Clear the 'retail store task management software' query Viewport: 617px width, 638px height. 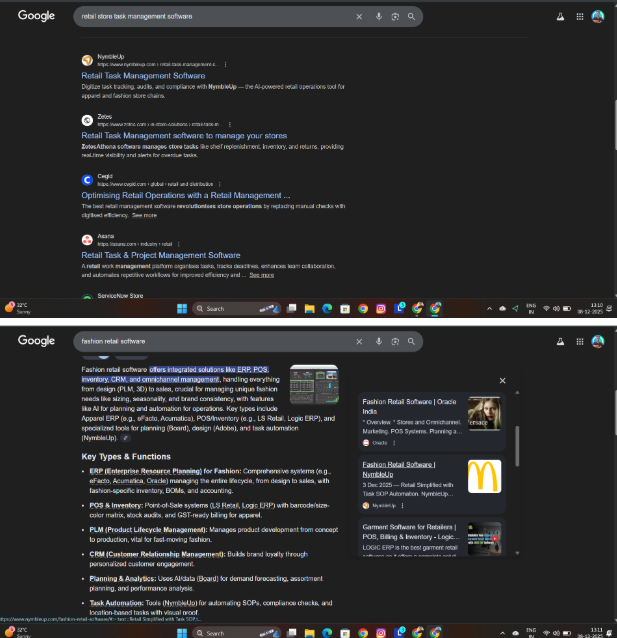359,17
